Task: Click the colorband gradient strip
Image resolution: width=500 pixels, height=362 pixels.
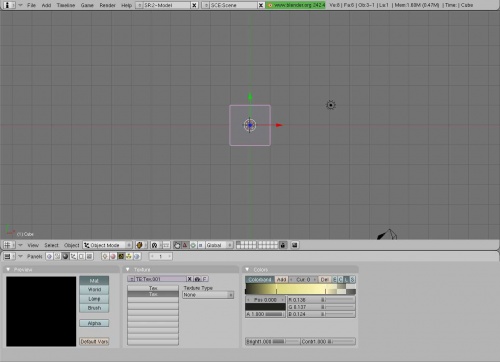Action: click(x=301, y=289)
